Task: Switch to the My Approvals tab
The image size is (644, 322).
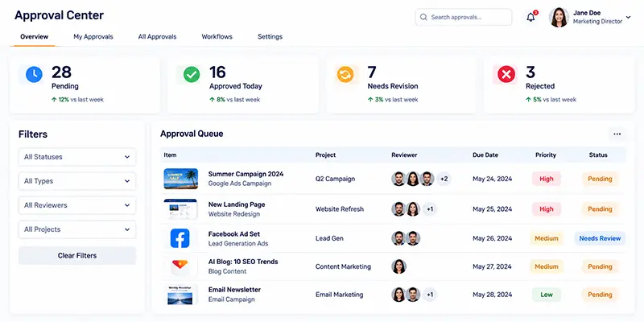Action: (93, 36)
